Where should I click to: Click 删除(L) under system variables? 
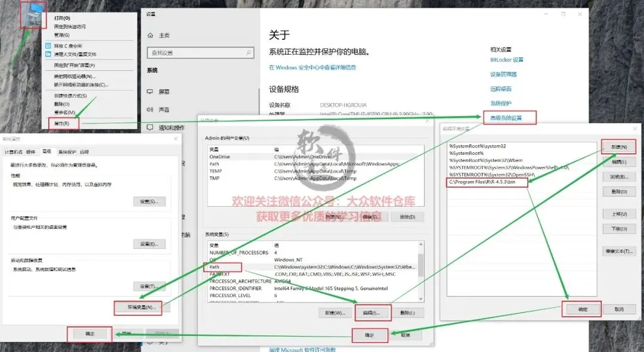[407, 313]
